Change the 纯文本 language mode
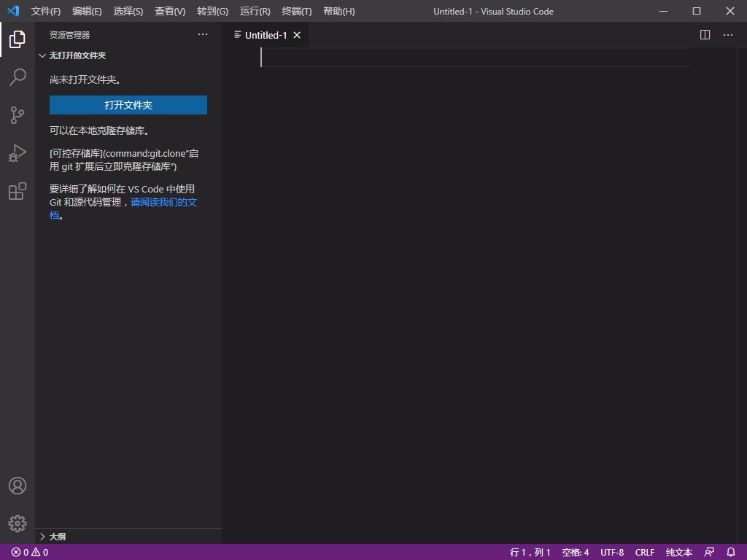The width and height of the screenshot is (747, 560). (x=678, y=552)
